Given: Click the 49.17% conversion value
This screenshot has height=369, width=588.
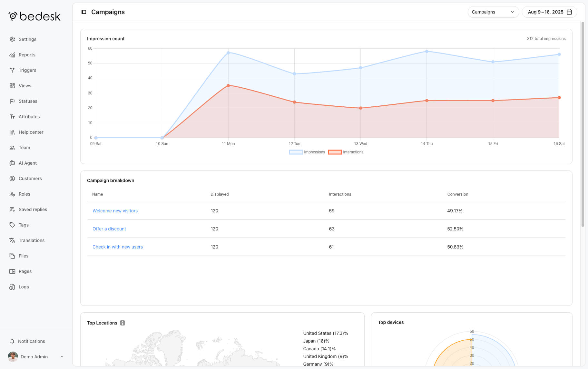Looking at the screenshot, I should [455, 211].
